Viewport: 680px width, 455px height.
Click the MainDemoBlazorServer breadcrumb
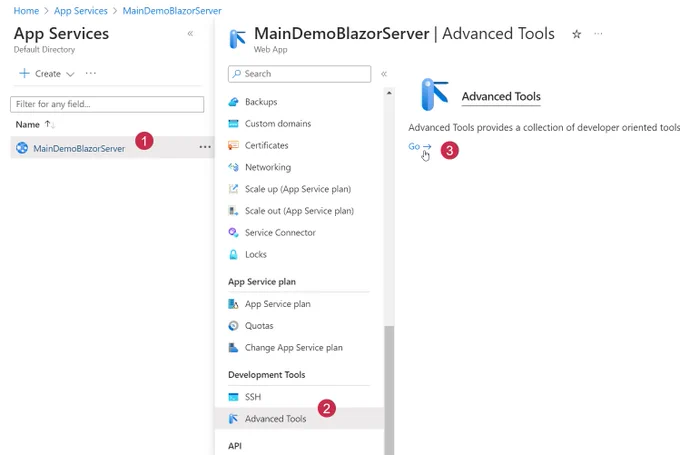click(x=172, y=11)
